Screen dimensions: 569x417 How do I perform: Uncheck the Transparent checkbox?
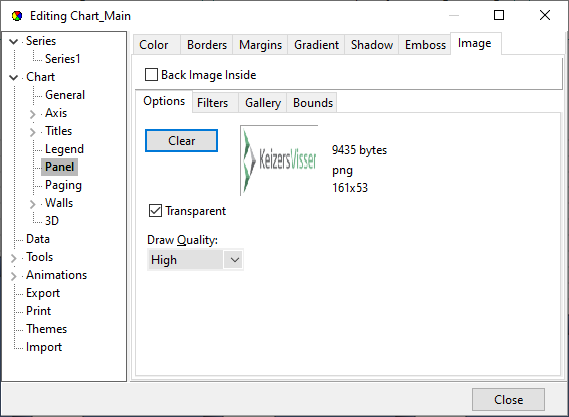coord(155,210)
